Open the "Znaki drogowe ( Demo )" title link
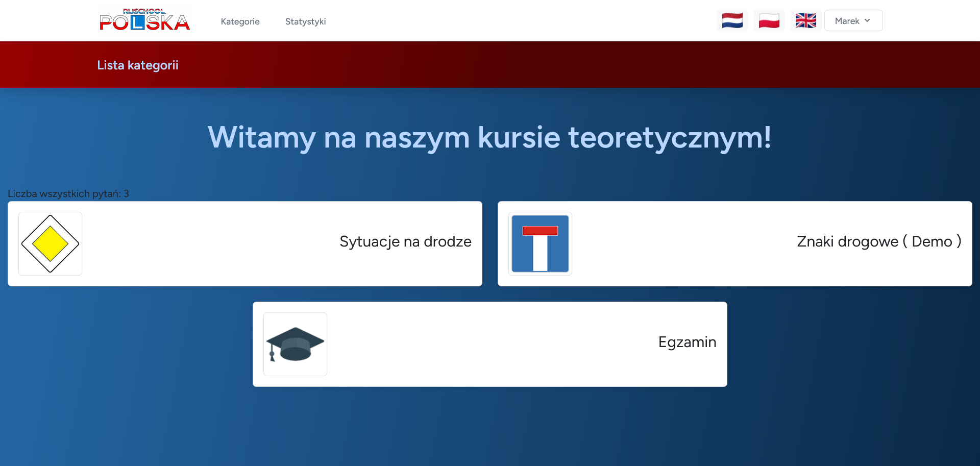 (x=879, y=241)
